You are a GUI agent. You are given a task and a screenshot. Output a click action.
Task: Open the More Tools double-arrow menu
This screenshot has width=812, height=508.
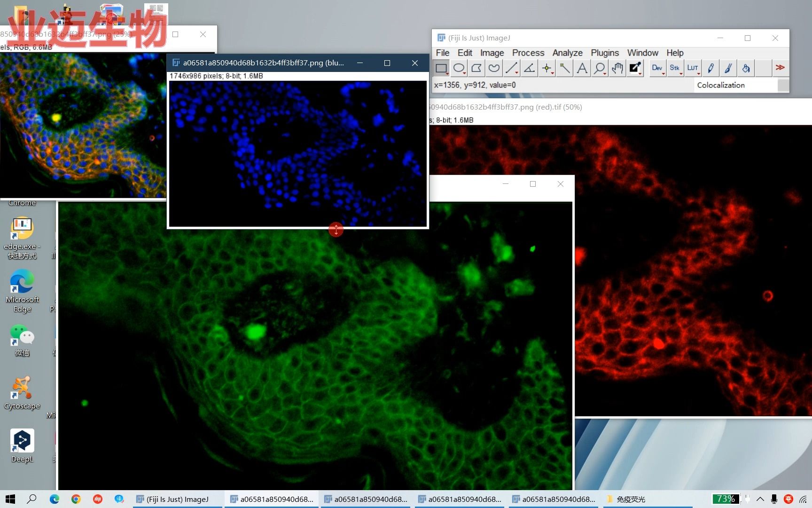pyautogui.click(x=780, y=68)
